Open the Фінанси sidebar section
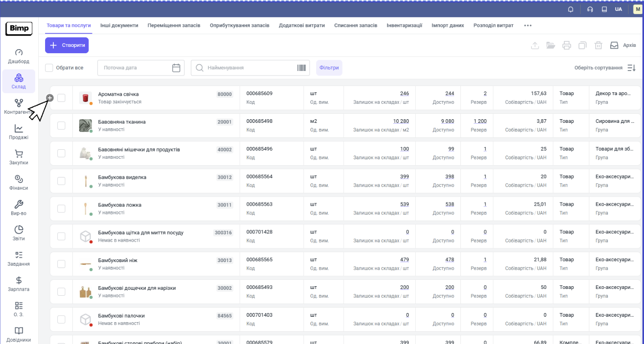 tap(19, 183)
